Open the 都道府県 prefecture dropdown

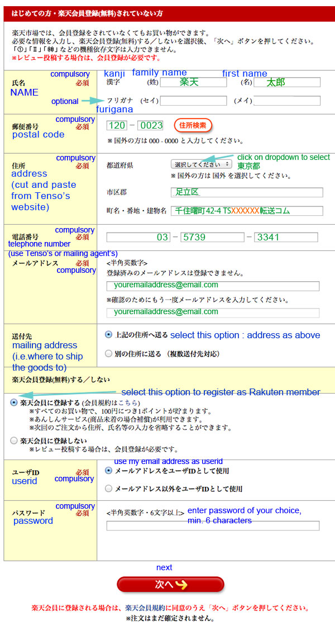point(201,164)
